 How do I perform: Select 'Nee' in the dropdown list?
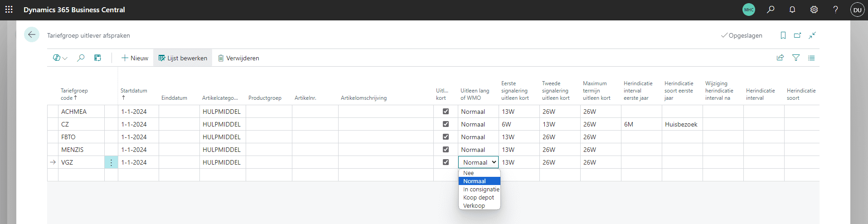pos(469,173)
